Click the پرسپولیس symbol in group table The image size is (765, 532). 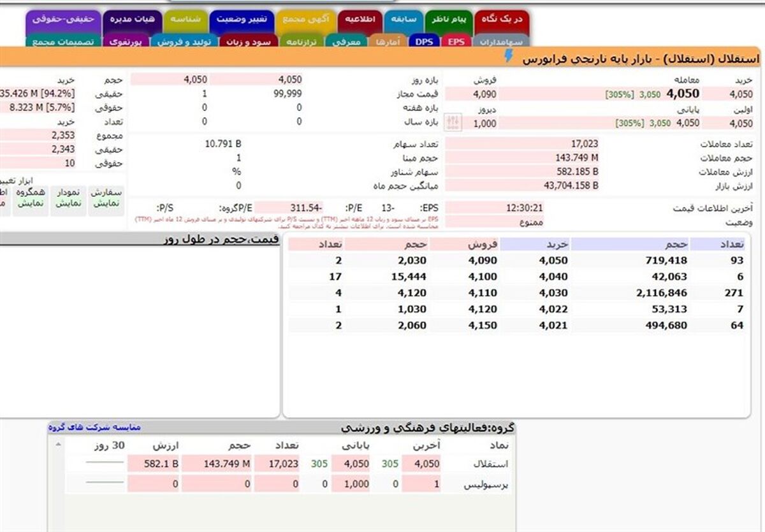(x=486, y=484)
